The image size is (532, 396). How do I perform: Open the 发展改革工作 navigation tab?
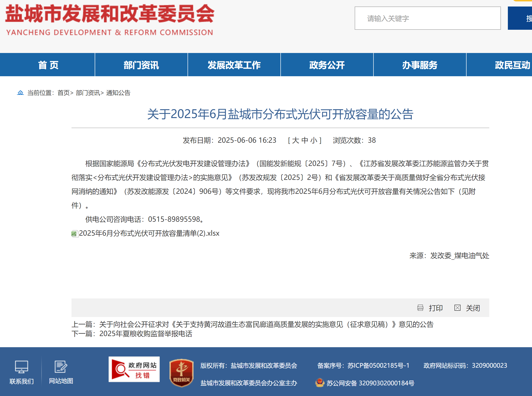coord(234,65)
